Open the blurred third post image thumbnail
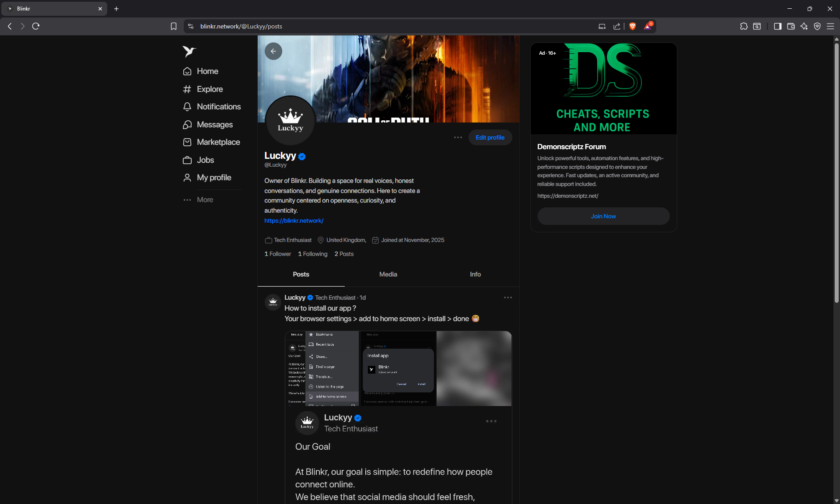Viewport: 840px width, 504px height. (474, 368)
